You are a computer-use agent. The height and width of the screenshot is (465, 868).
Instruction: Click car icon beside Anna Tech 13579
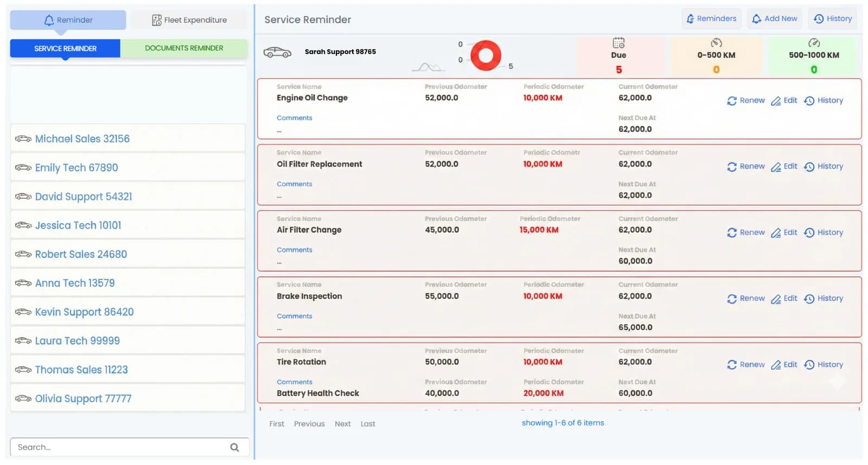click(23, 283)
